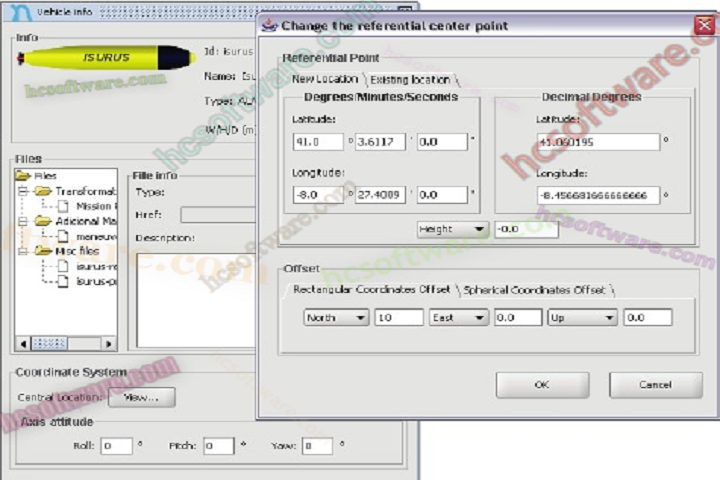Open the East direction dropdown
Screen dimensions: 720x480
459,317
